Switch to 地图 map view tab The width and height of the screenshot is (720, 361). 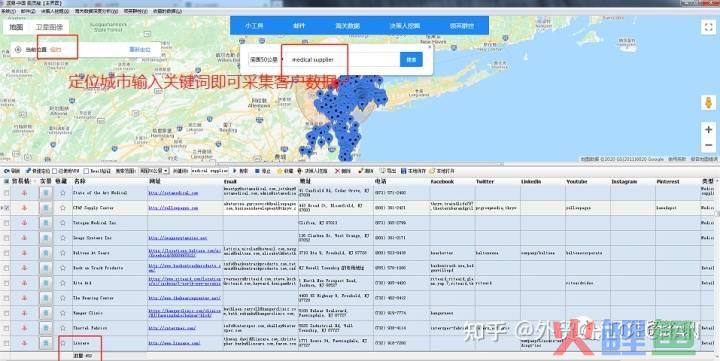point(16,27)
